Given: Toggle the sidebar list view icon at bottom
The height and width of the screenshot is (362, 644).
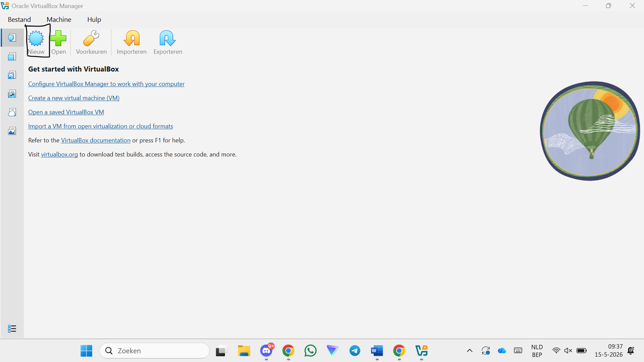Looking at the screenshot, I should (12, 328).
